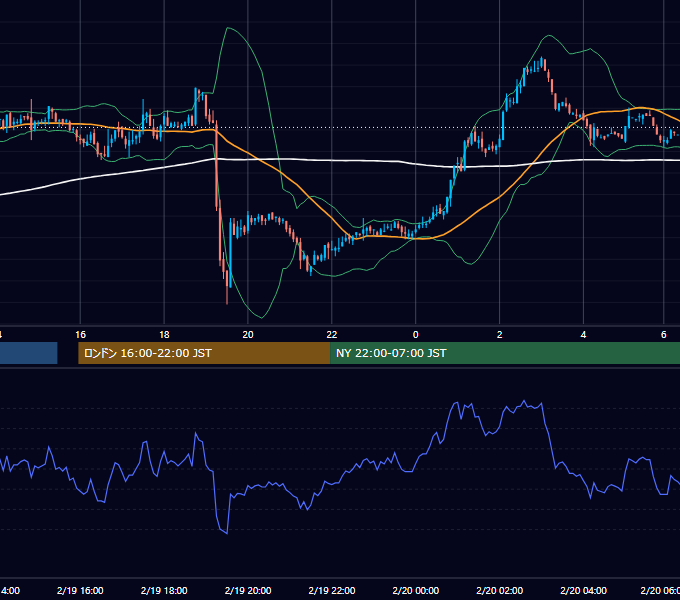Click the 20 hour label on price chart axis
This screenshot has width=680, height=600.
248,335
